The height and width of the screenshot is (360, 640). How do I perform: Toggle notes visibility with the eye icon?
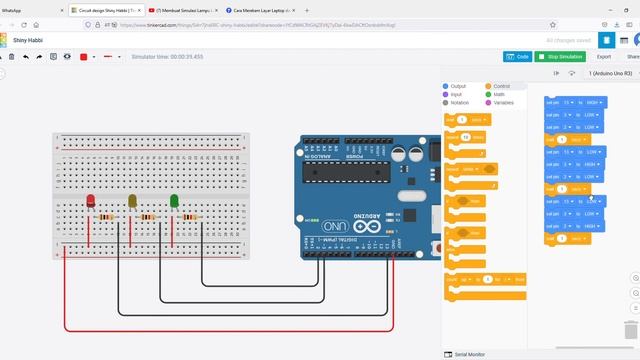(67, 57)
